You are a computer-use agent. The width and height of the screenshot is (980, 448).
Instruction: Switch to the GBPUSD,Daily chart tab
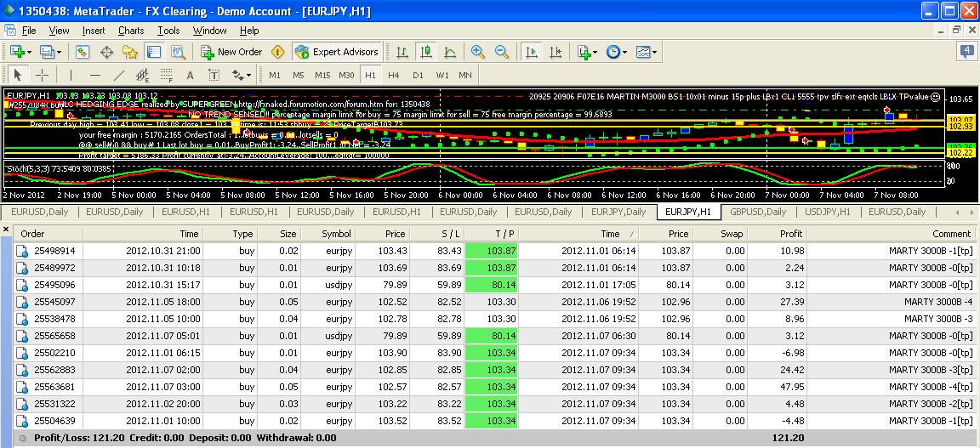[757, 212]
